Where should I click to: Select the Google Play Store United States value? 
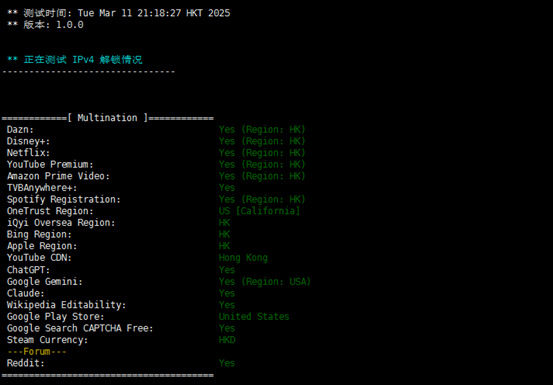pos(254,316)
